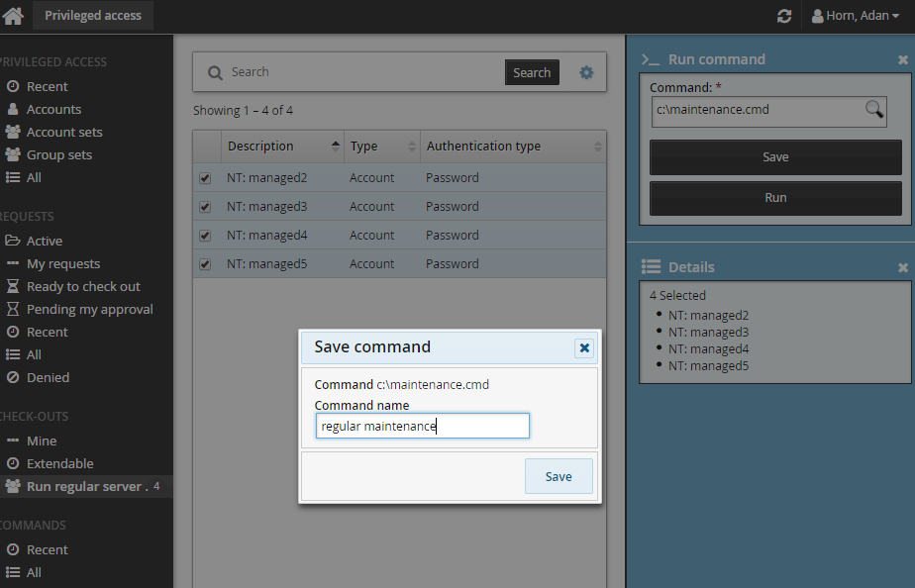
Task: Close the Save command dialog
Action: tap(584, 347)
